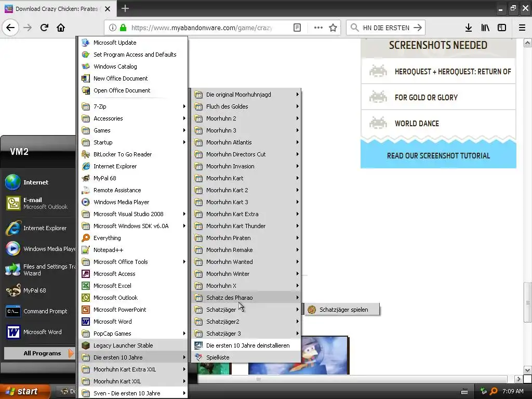This screenshot has width=532, height=399.
Task: Expand Sven - Die ersten 10 Jahre folder
Action: (x=134, y=393)
